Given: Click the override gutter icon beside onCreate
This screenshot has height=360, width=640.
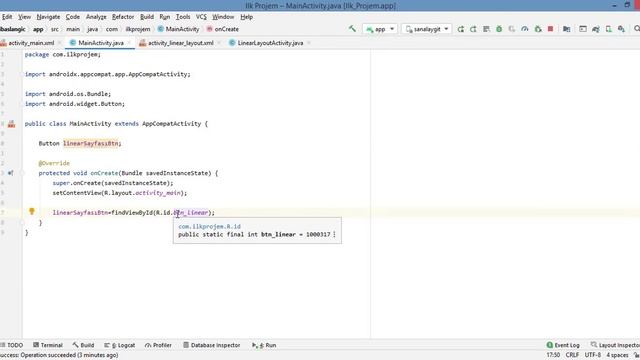Looking at the screenshot, I should click(x=11, y=173).
